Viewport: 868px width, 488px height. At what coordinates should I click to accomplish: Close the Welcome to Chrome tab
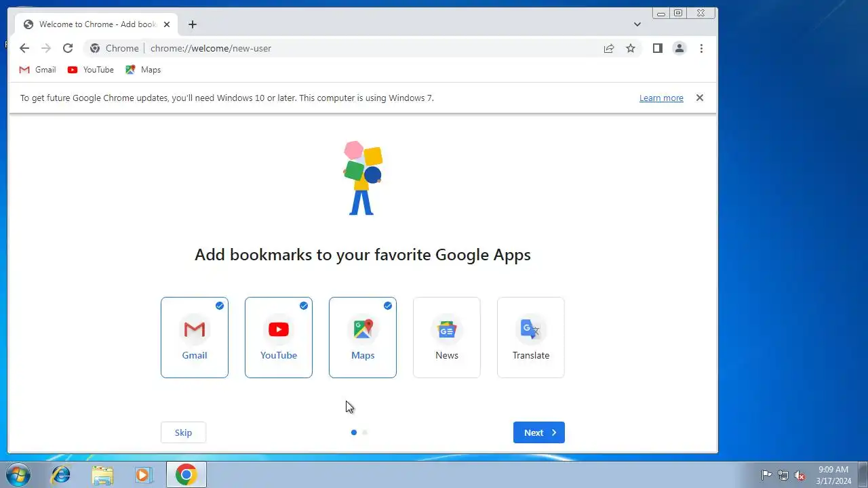[167, 24]
